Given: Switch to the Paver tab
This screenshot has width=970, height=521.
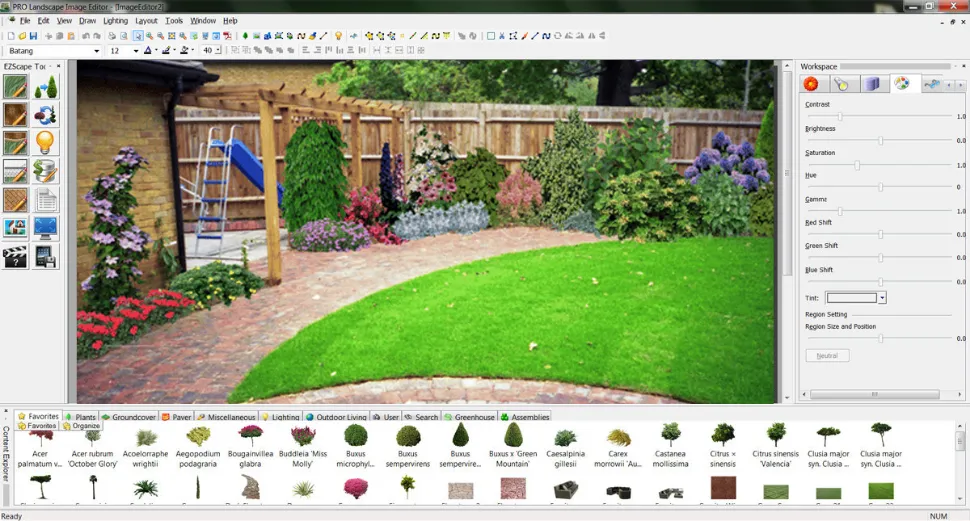Looking at the screenshot, I should (x=176, y=417).
